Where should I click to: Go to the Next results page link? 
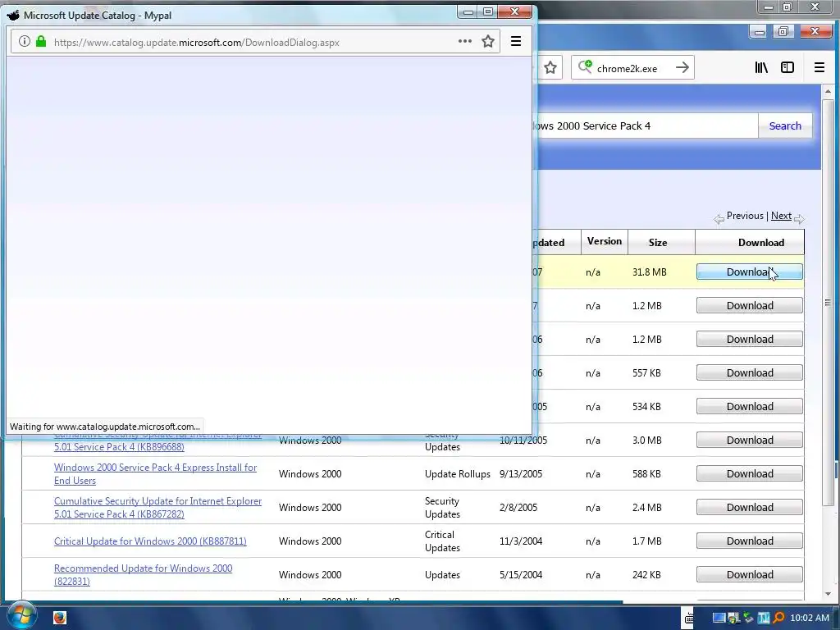tap(781, 216)
